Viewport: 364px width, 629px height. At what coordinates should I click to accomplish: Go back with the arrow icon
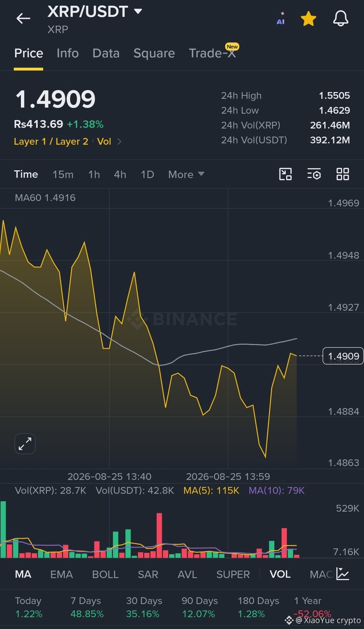(23, 18)
